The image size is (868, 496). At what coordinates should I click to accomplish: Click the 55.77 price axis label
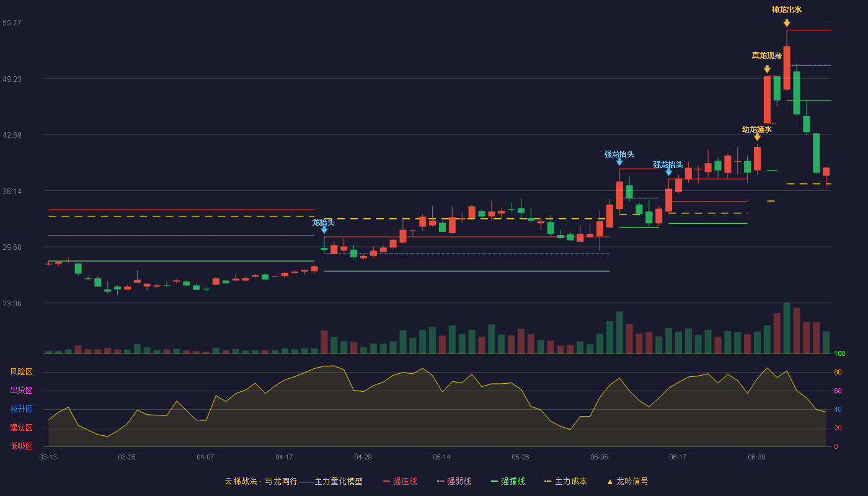coord(12,22)
